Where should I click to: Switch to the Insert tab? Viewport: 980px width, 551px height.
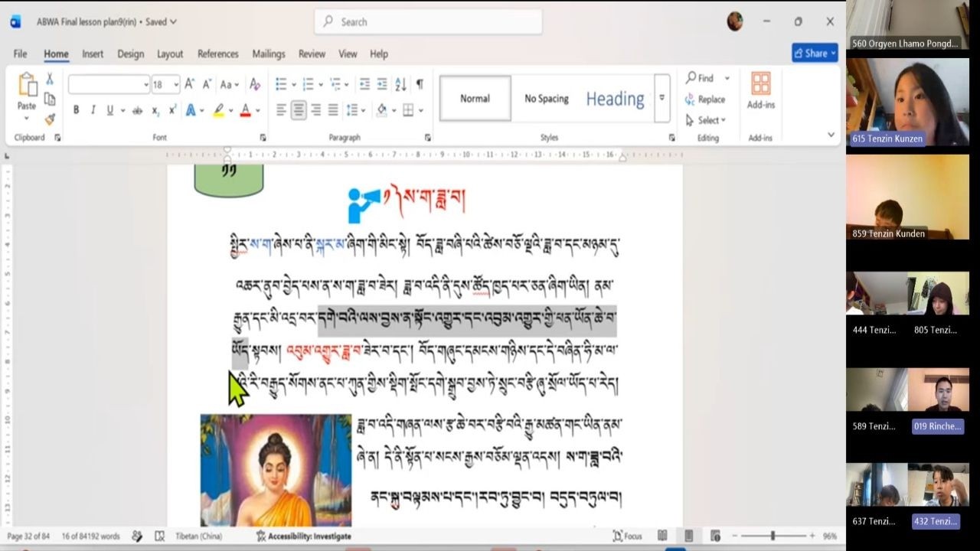pyautogui.click(x=93, y=54)
